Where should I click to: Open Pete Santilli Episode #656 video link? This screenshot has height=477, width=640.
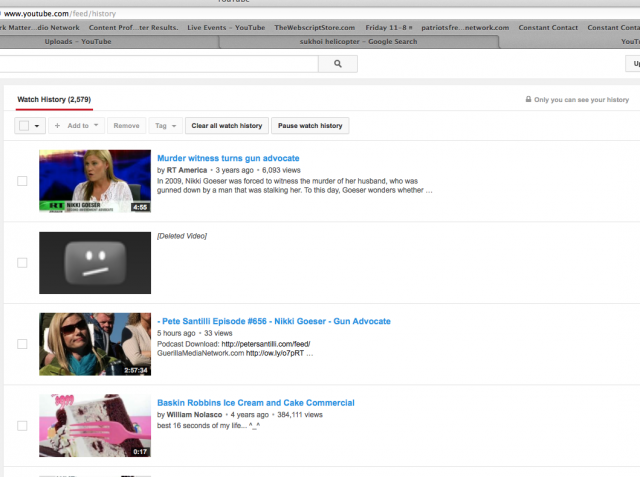tap(274, 322)
